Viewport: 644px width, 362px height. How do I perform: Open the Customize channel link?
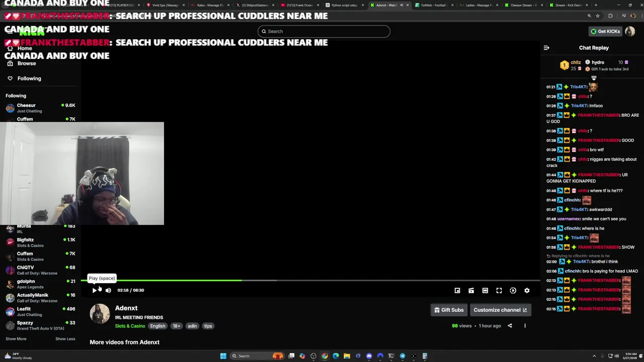pyautogui.click(x=500, y=310)
